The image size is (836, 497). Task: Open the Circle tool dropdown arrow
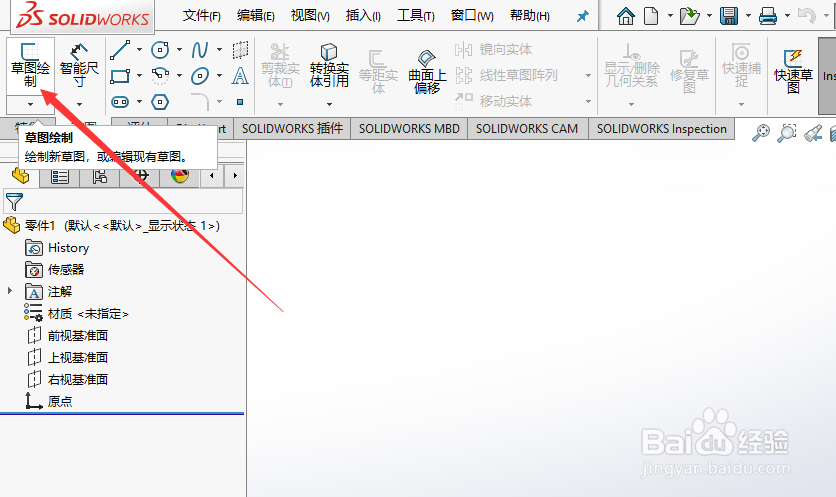(x=179, y=50)
